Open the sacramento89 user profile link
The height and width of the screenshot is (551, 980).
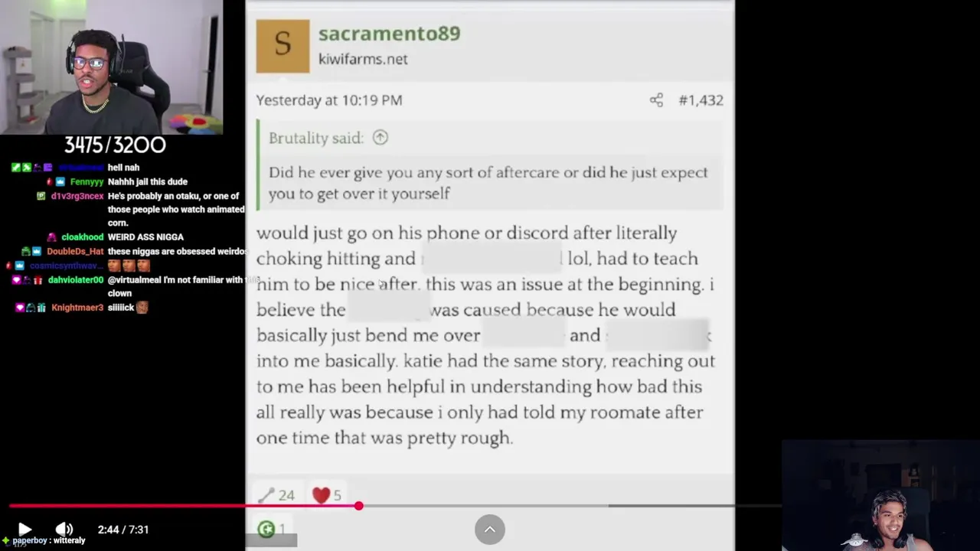[389, 34]
